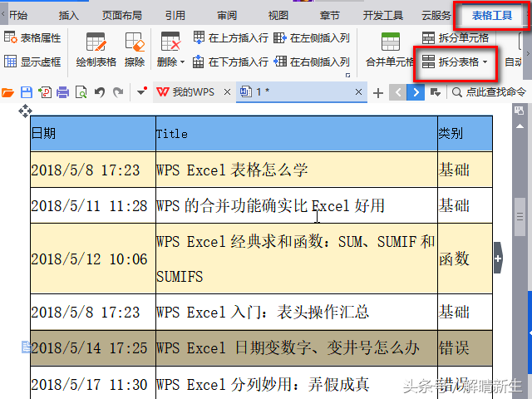532x399 pixels.
Task: Switch to the 云服务 tab
Action: (436, 15)
